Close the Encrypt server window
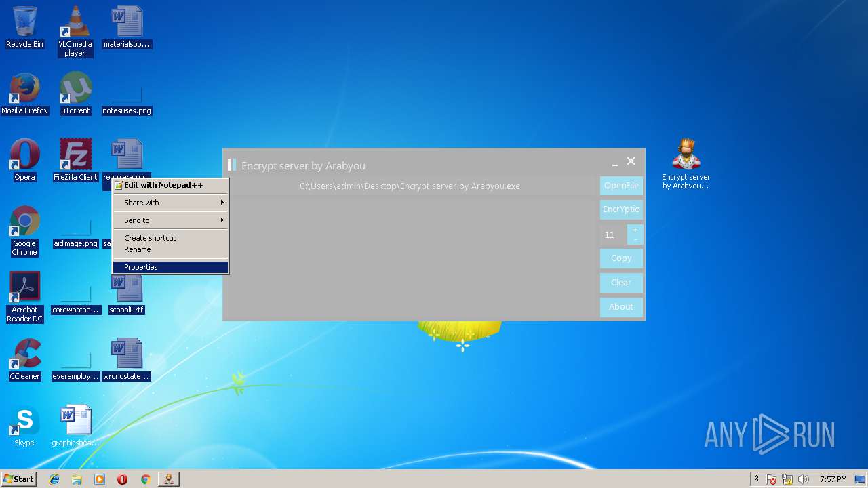This screenshot has width=868, height=488. coord(631,161)
